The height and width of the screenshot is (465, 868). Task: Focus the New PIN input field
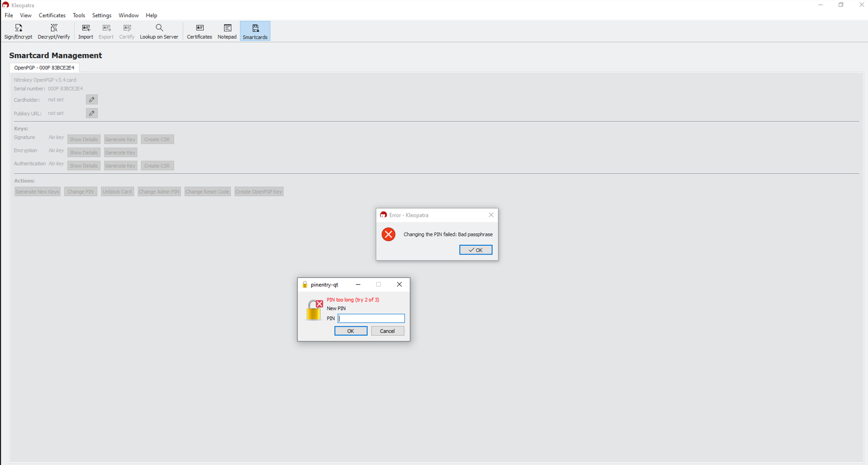point(371,318)
